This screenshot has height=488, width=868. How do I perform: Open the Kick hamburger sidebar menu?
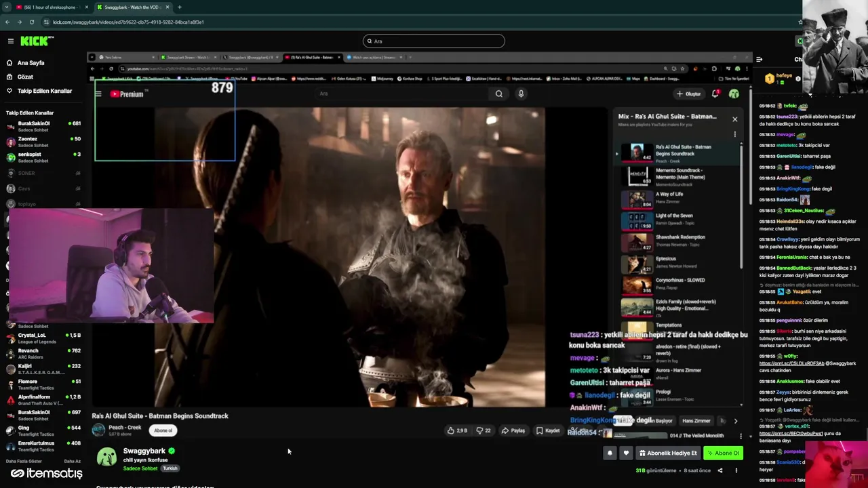click(x=11, y=41)
